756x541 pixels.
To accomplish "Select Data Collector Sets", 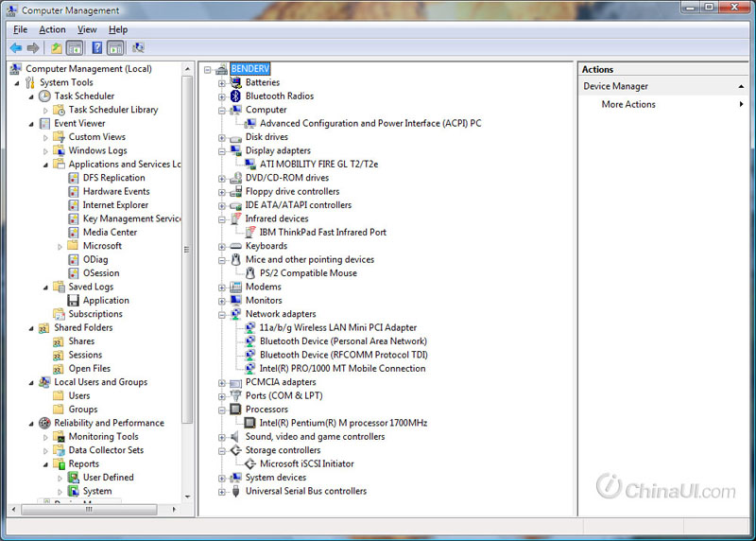I will point(106,450).
